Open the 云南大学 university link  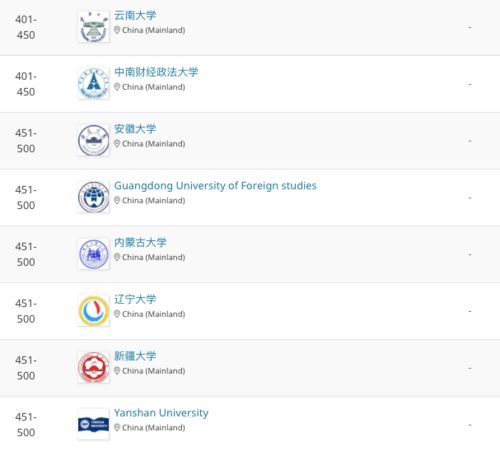[x=135, y=15]
